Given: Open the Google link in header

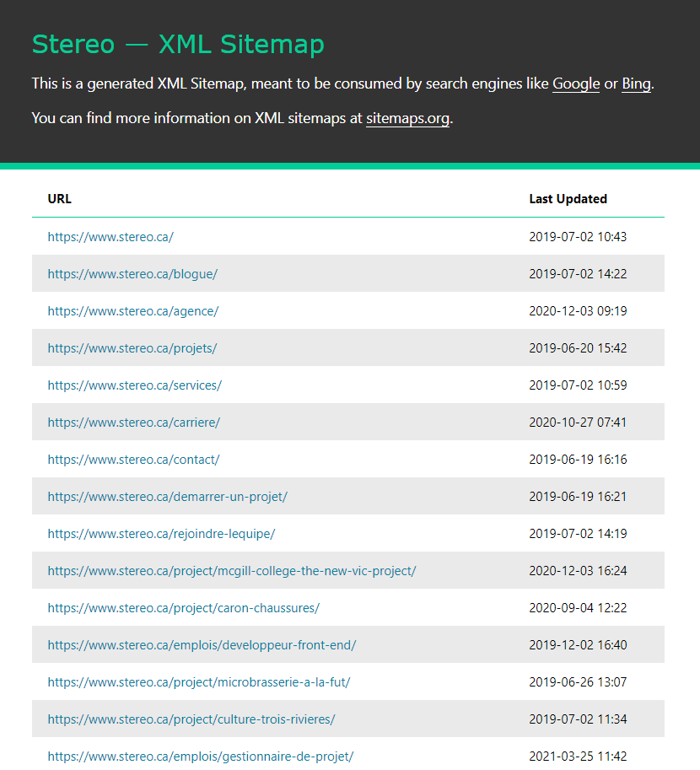Looking at the screenshot, I should coord(576,84).
